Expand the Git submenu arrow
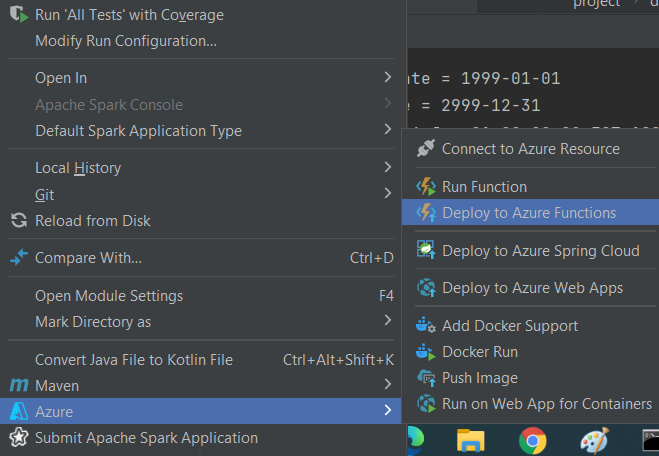This screenshot has height=456, width=659. [387, 193]
